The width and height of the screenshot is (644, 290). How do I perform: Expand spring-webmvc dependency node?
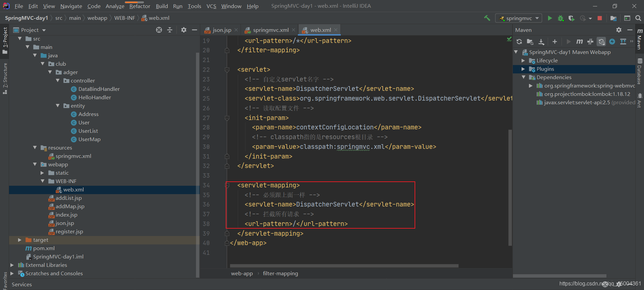click(531, 85)
